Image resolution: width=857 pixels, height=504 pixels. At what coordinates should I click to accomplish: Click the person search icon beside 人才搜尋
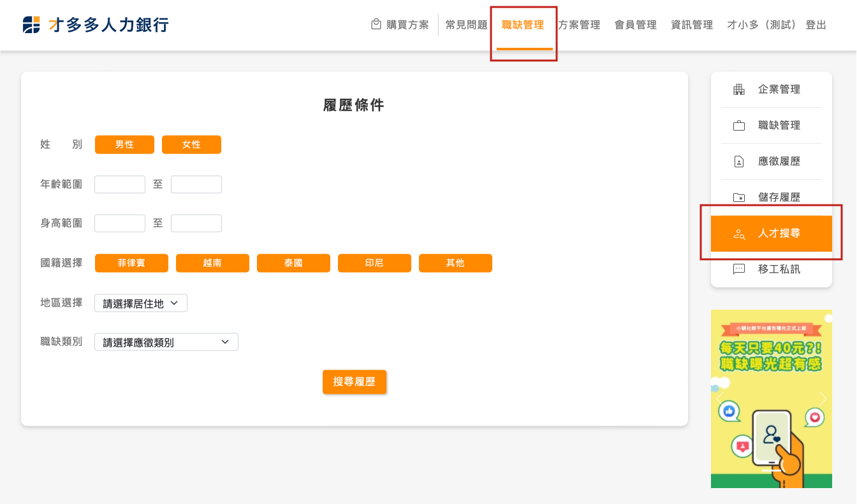pyautogui.click(x=739, y=234)
